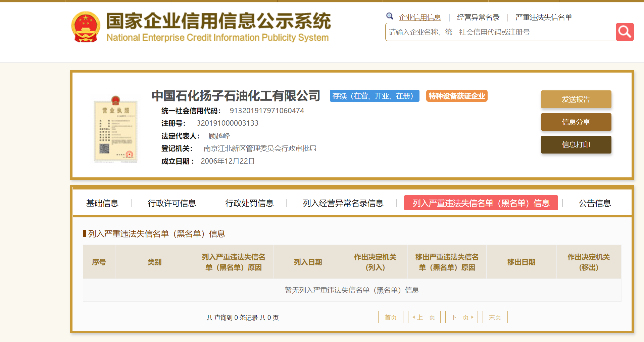
Task: Click the 信息打印 button
Action: (x=576, y=144)
